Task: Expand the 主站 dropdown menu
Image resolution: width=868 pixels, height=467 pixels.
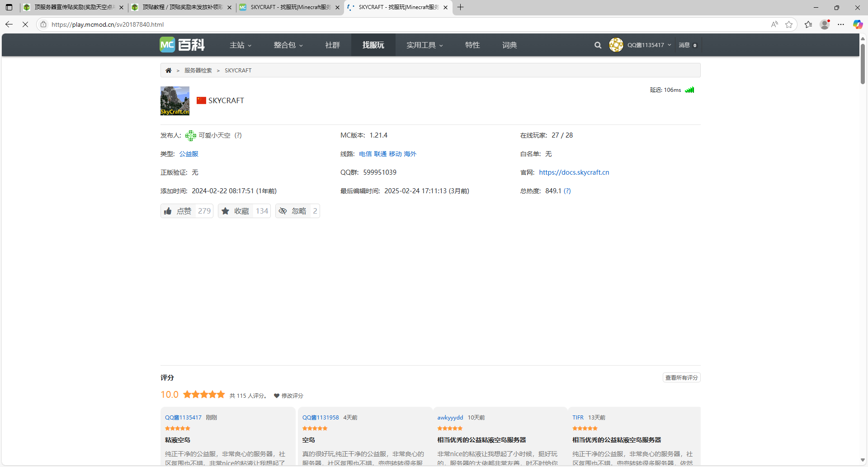Action: point(241,45)
